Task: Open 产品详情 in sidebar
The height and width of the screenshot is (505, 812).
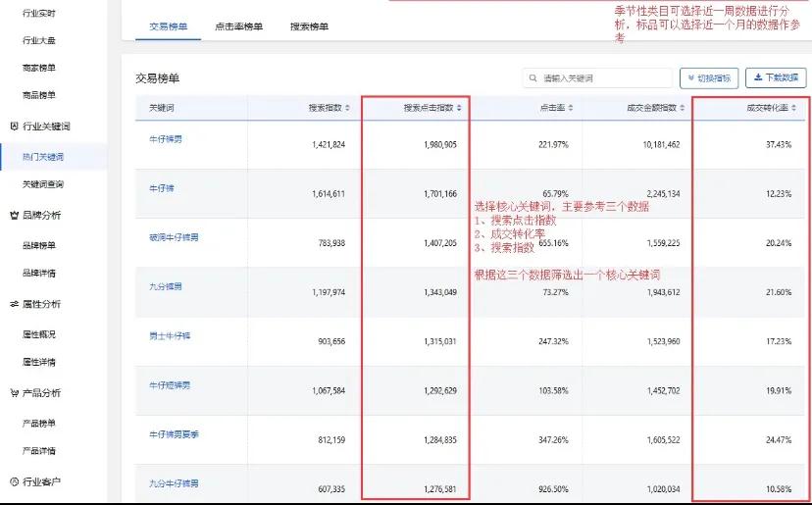Action: point(39,451)
